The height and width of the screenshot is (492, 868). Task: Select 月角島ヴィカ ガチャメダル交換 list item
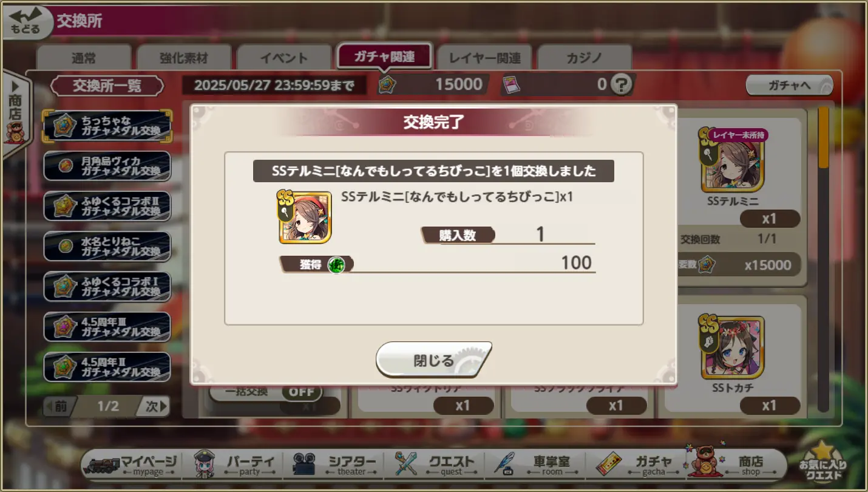(107, 166)
